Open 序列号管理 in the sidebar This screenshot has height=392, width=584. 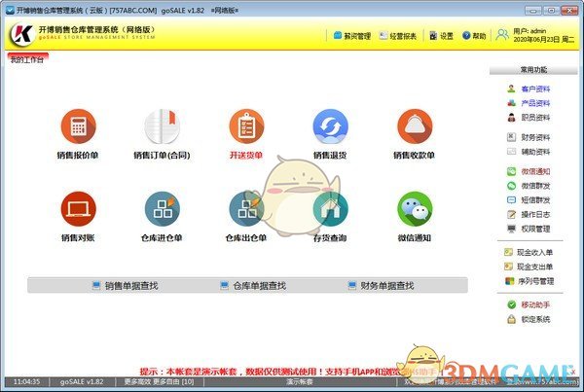point(529,281)
